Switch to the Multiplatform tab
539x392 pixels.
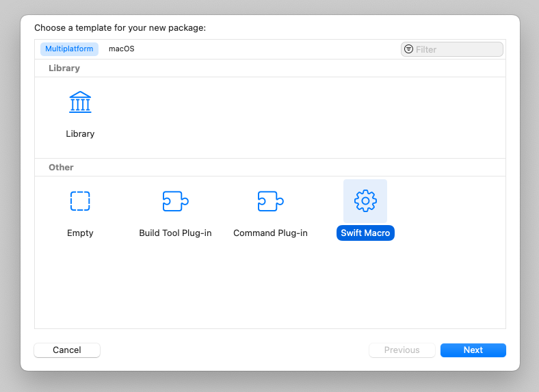(x=69, y=49)
